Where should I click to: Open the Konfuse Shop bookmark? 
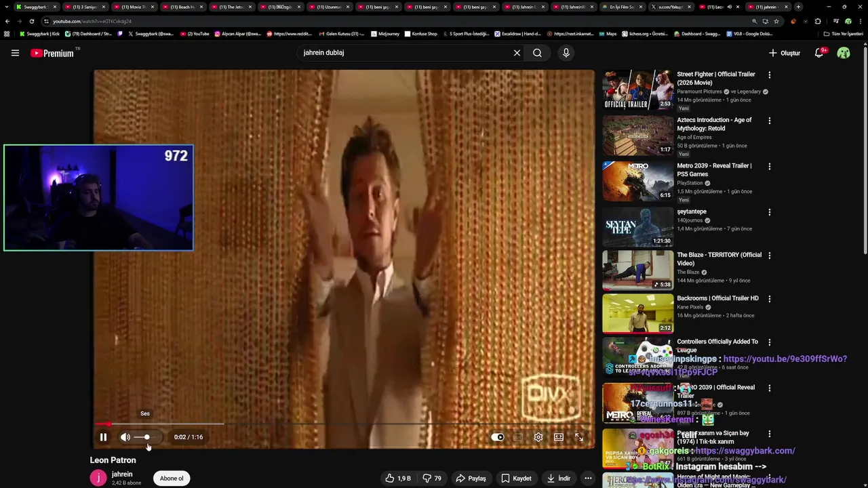pyautogui.click(x=420, y=33)
